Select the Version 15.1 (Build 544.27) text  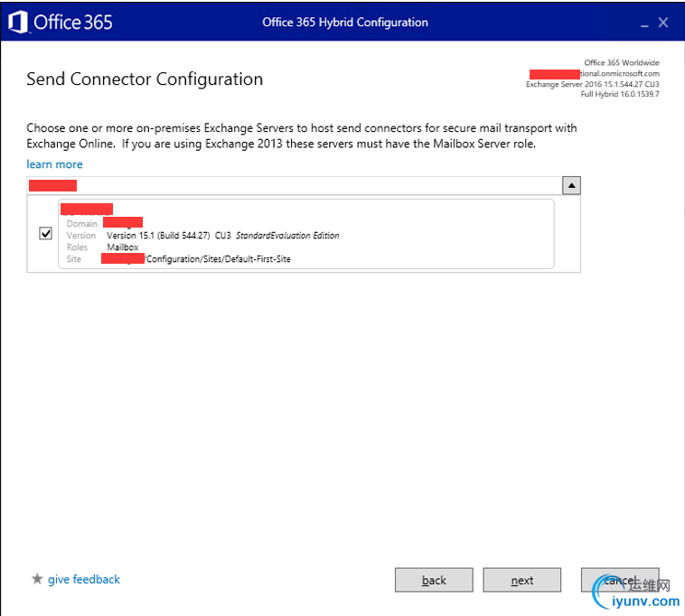[158, 236]
